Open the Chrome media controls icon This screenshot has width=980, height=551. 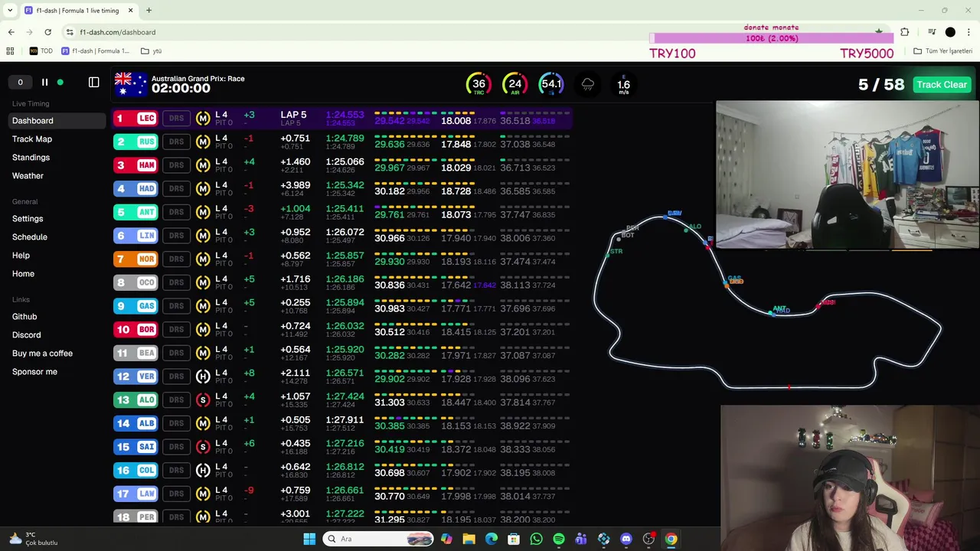click(x=932, y=32)
